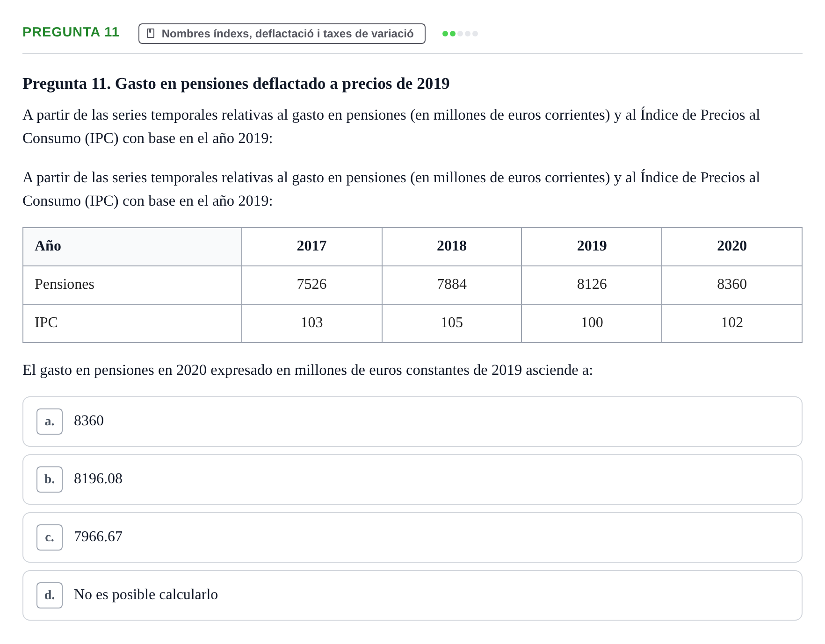The image size is (825, 644).
Task: Click the 2019 column header
Action: click(x=592, y=247)
